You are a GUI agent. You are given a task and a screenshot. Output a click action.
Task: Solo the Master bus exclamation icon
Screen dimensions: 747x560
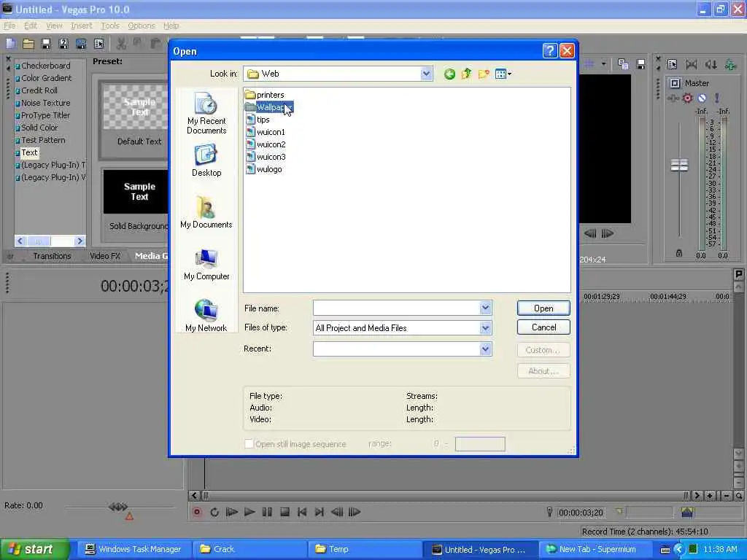pyautogui.click(x=716, y=98)
